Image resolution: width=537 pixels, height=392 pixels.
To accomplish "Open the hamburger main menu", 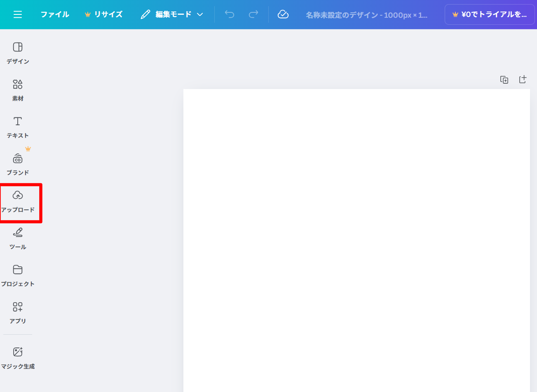I will [x=18, y=14].
